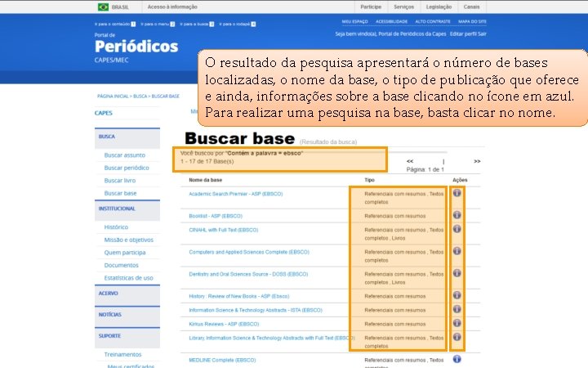Expand the INSTITUCIONAL sidebar section
Image resolution: width=588 pixels, height=368 pixels.
pos(127,210)
